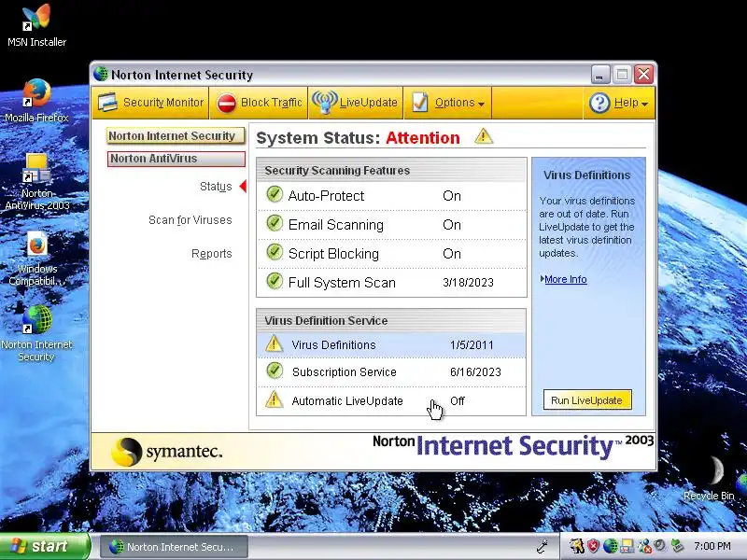Viewport: 747px width, 560px height.
Task: Click the Block Traffic toolbar button
Action: point(259,103)
